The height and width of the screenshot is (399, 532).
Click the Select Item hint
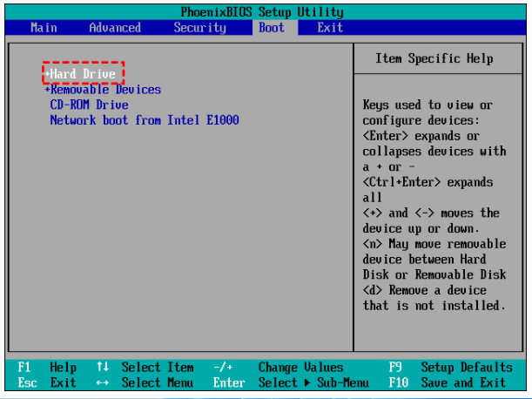click(158, 367)
